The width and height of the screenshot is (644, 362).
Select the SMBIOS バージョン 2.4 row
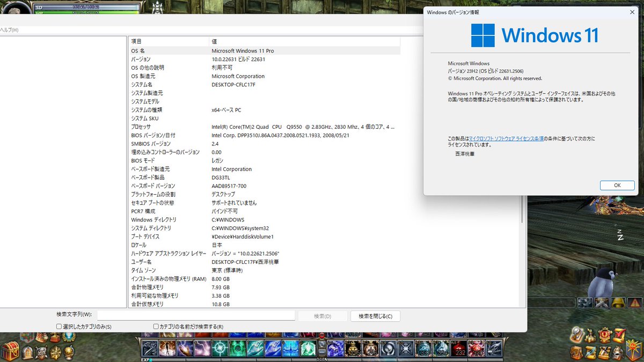(264, 144)
